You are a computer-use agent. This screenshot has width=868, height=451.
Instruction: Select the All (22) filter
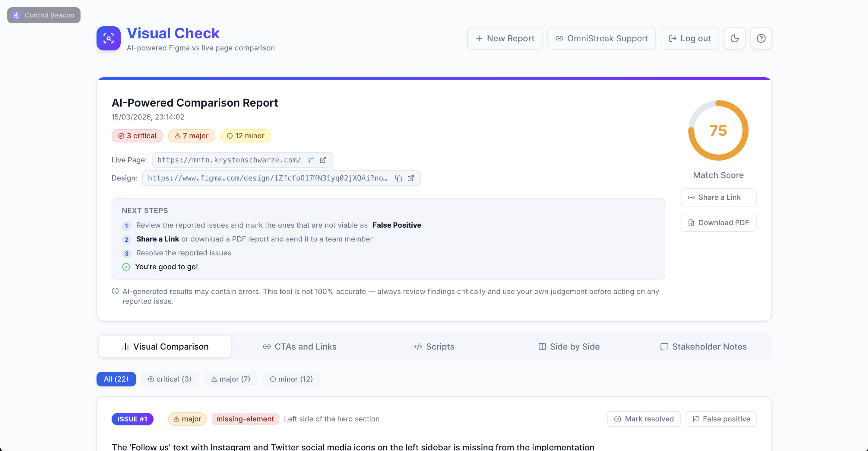(x=116, y=379)
